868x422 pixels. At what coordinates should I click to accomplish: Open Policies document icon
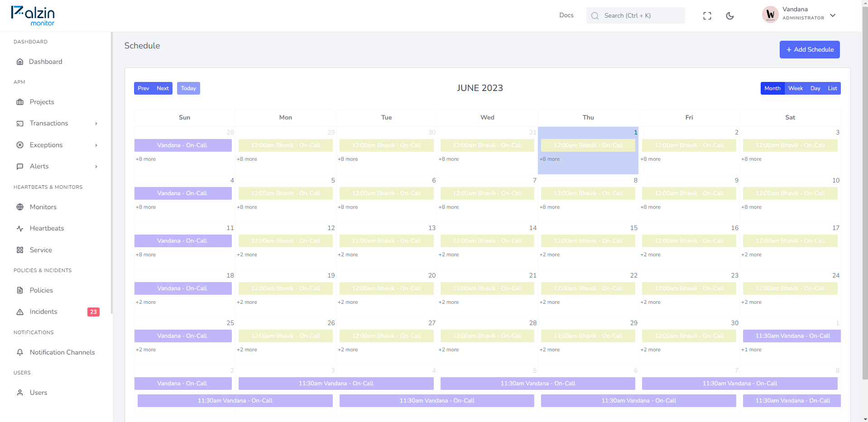coord(20,290)
